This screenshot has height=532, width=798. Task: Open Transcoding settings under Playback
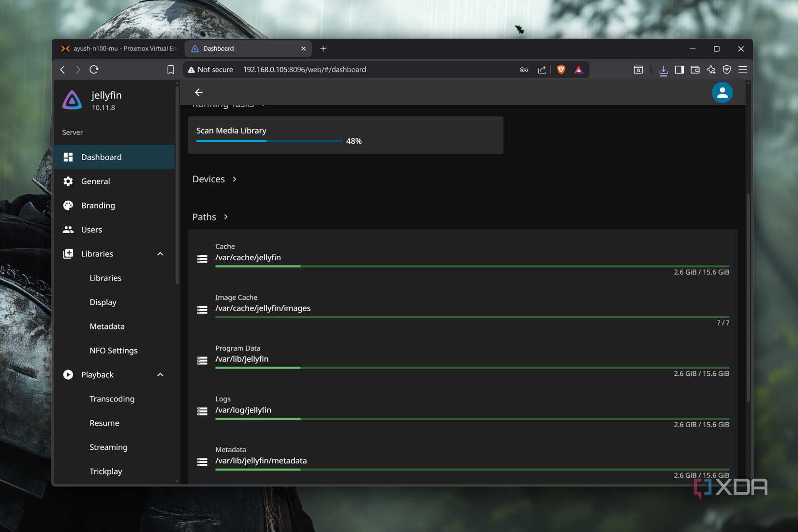click(114, 399)
